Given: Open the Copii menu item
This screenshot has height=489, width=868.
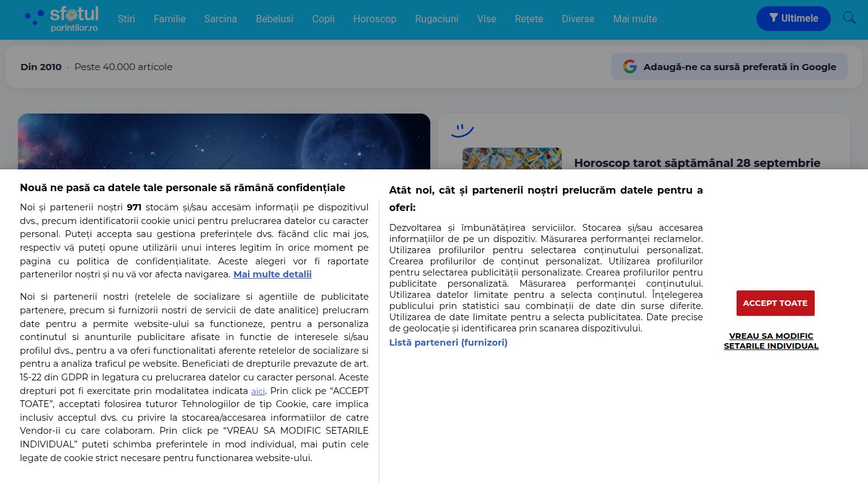Looking at the screenshot, I should tap(324, 19).
